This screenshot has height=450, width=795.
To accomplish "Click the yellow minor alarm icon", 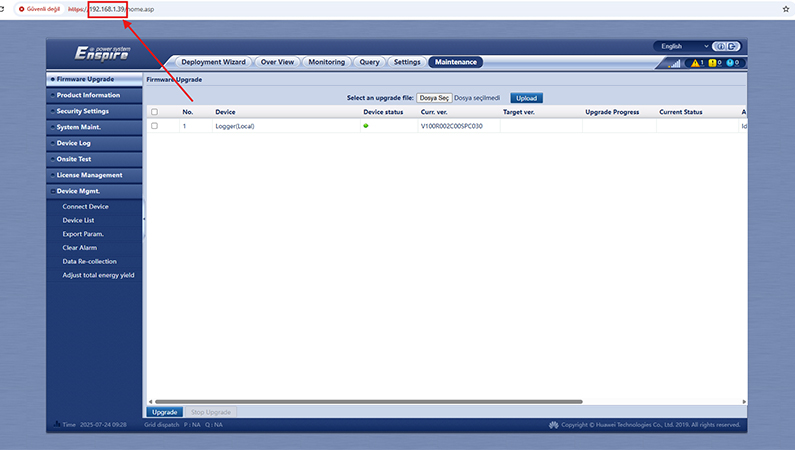I will 713,63.
